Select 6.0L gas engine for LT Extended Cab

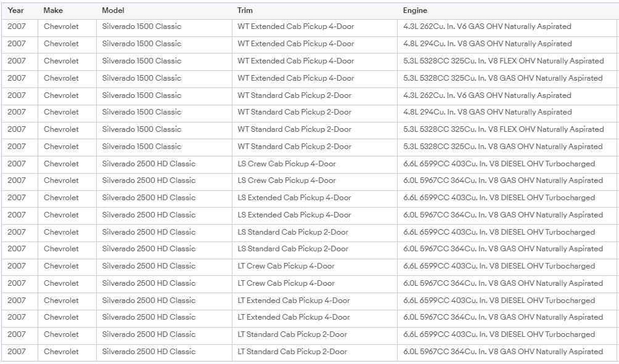[x=502, y=317]
